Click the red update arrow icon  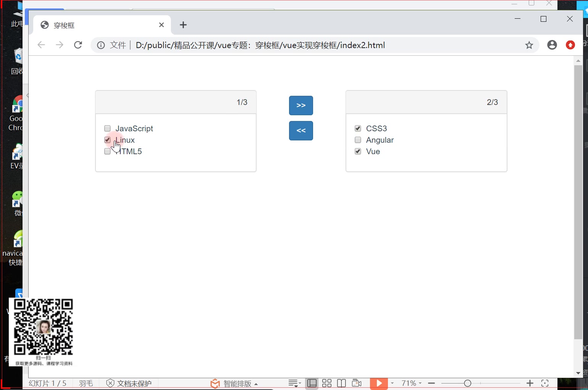[x=570, y=45]
